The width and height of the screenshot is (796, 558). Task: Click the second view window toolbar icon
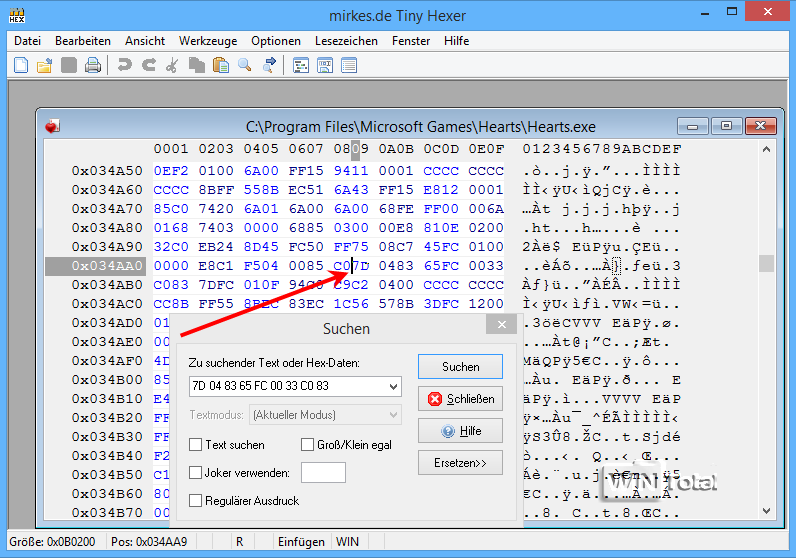[x=325, y=65]
